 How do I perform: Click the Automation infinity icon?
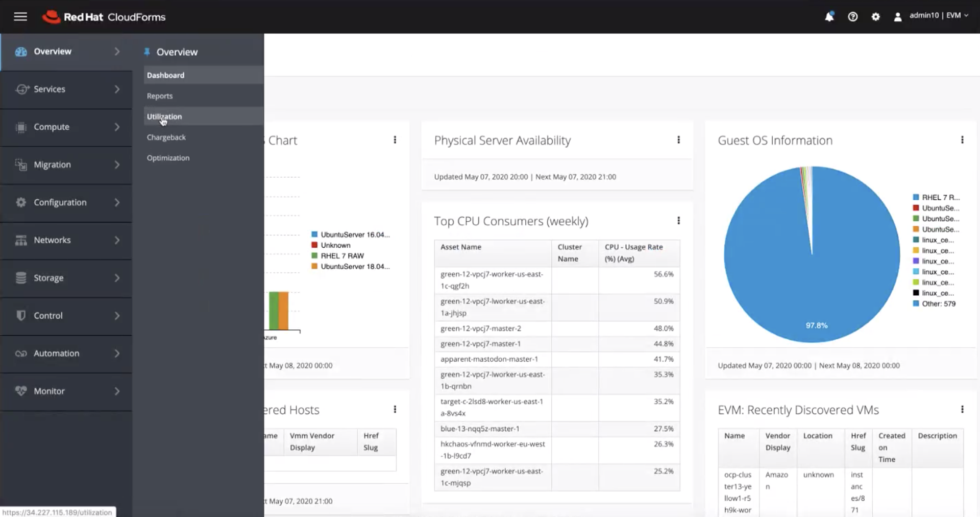click(21, 354)
